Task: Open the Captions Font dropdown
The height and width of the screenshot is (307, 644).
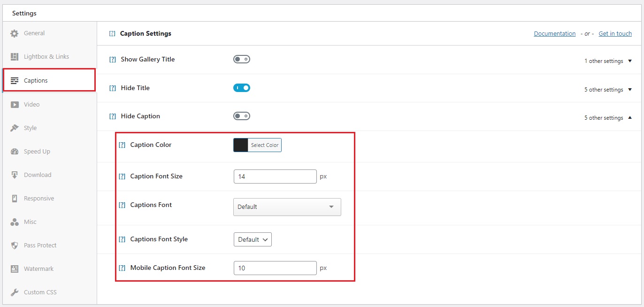Action: [287, 207]
